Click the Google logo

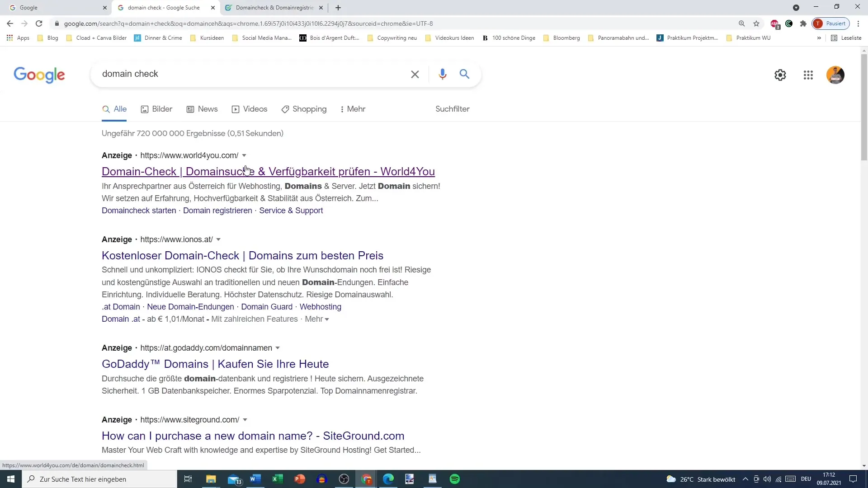(x=39, y=75)
